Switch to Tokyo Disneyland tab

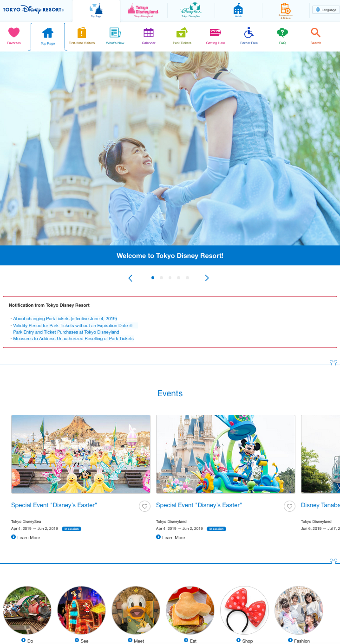[144, 11]
